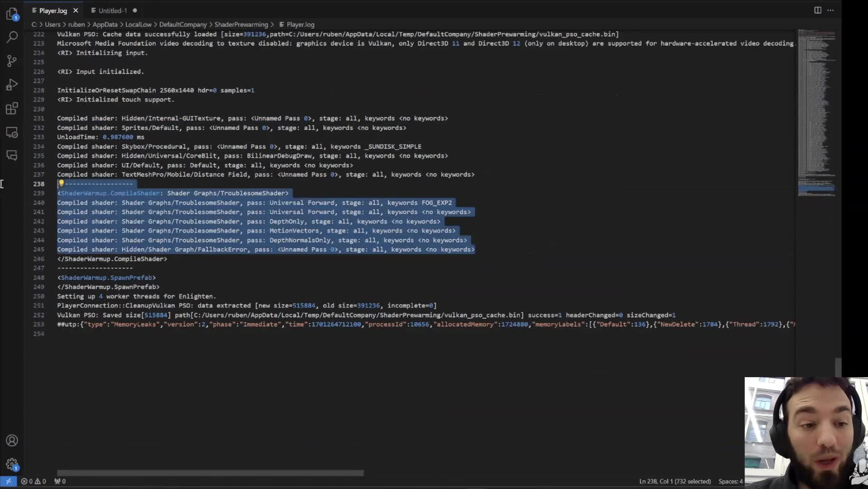Open the Manage settings gear
Viewport: 868px width, 489px height.
coord(11,465)
